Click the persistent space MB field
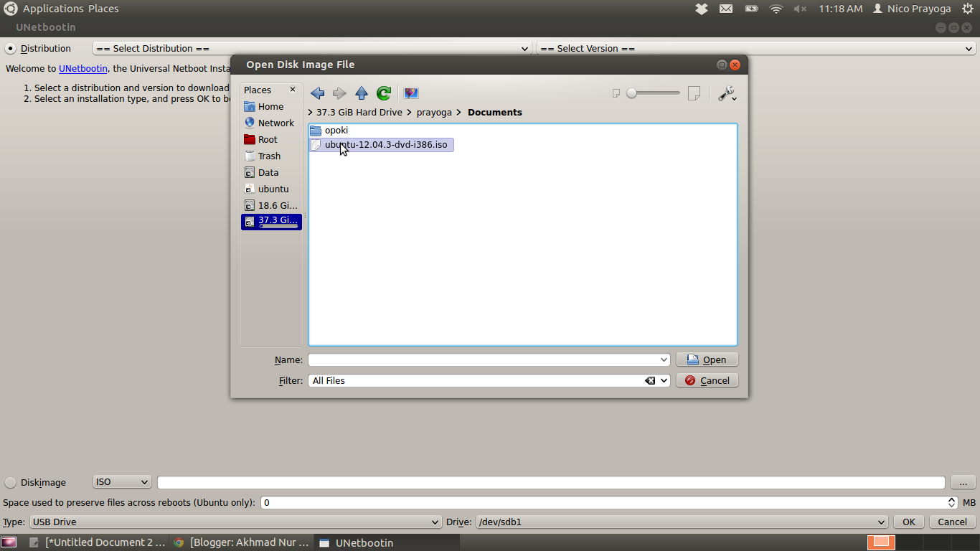This screenshot has height=551, width=980. coord(603,503)
